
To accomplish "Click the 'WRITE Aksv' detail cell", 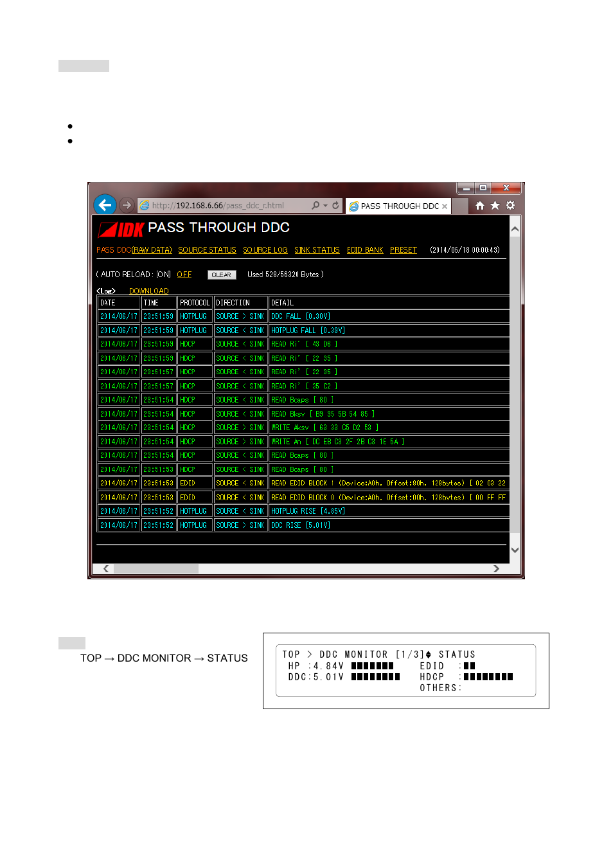I will 389,428.
